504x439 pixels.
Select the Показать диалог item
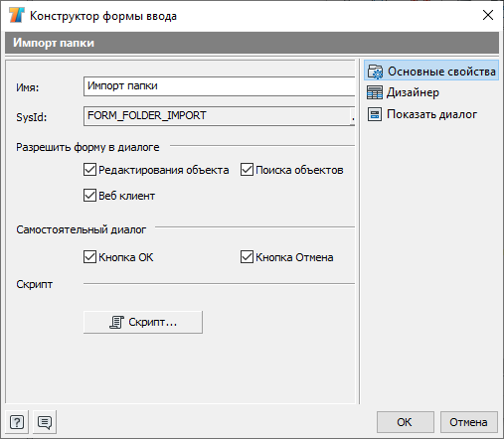coord(431,114)
